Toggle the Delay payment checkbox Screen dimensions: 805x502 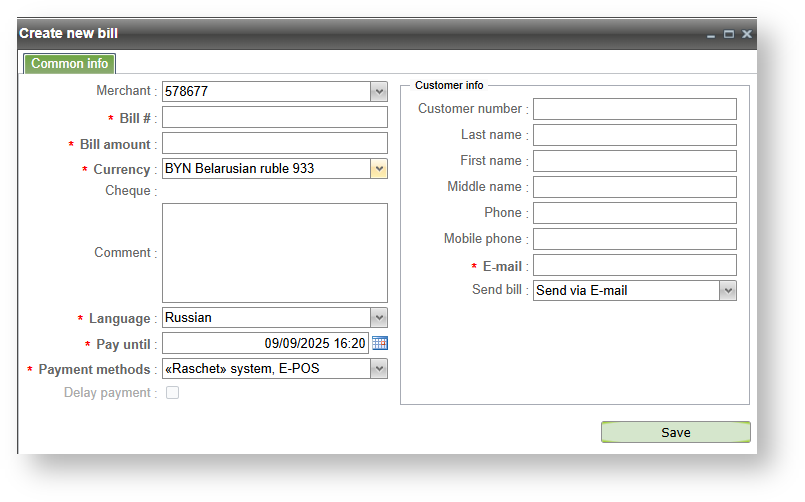[172, 393]
